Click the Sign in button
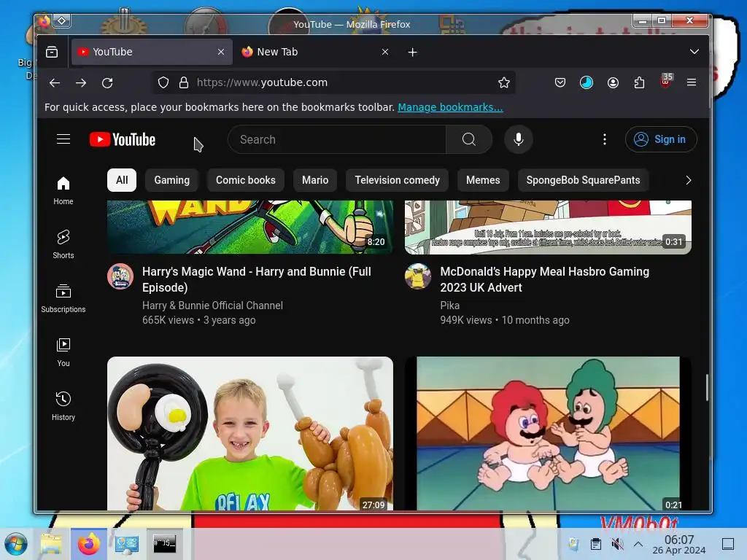The width and height of the screenshot is (747, 560). pyautogui.click(x=661, y=139)
